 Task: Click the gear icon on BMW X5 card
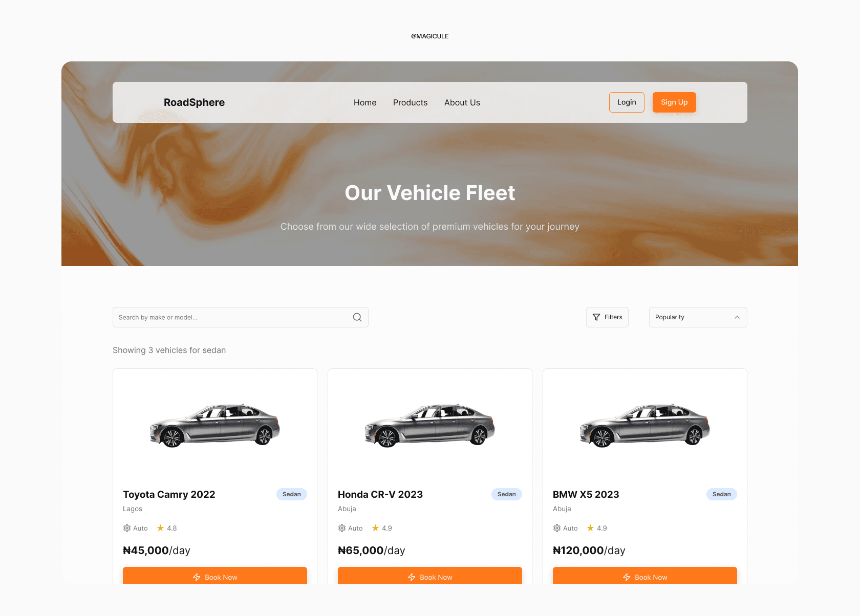557,528
